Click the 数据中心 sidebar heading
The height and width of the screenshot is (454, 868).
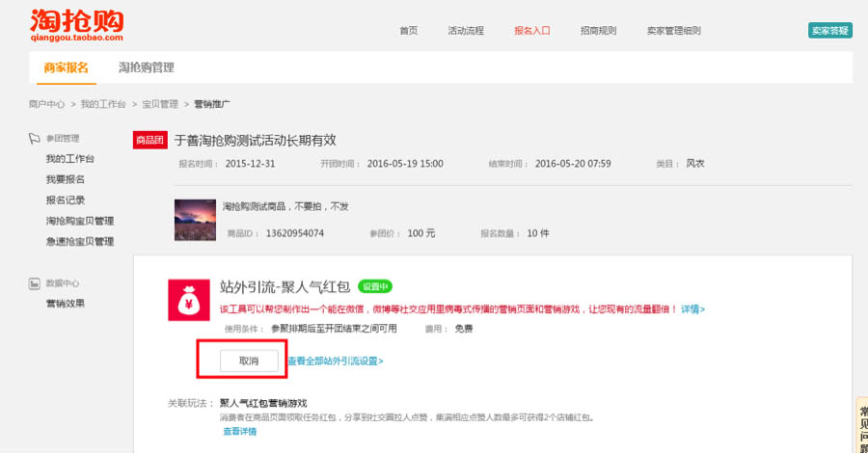[x=63, y=283]
